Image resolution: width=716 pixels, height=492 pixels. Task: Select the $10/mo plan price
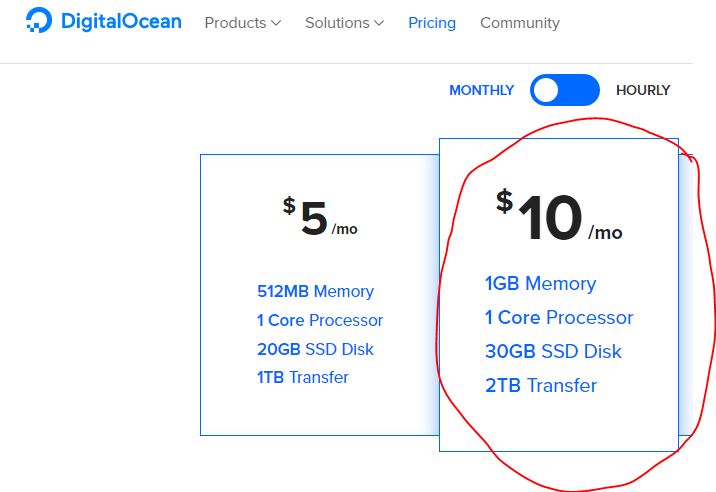pos(556,218)
